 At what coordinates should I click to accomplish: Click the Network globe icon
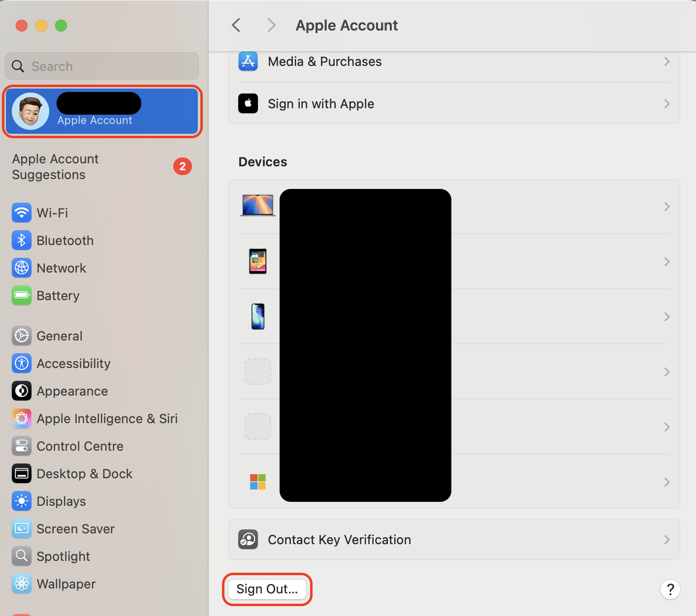pos(22,268)
